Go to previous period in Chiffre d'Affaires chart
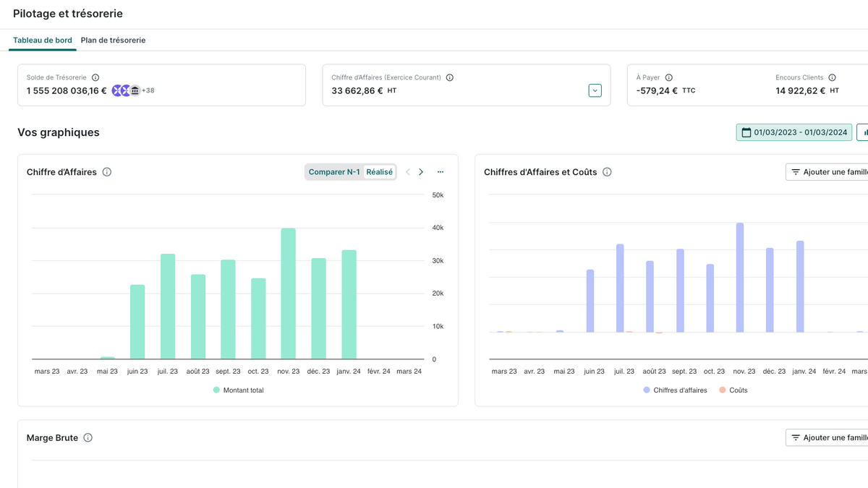 point(408,172)
